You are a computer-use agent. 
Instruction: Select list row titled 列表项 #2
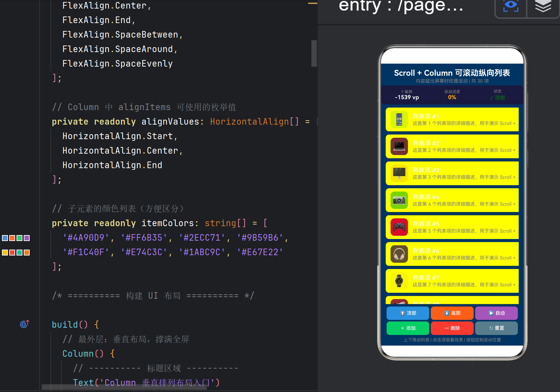(x=452, y=146)
